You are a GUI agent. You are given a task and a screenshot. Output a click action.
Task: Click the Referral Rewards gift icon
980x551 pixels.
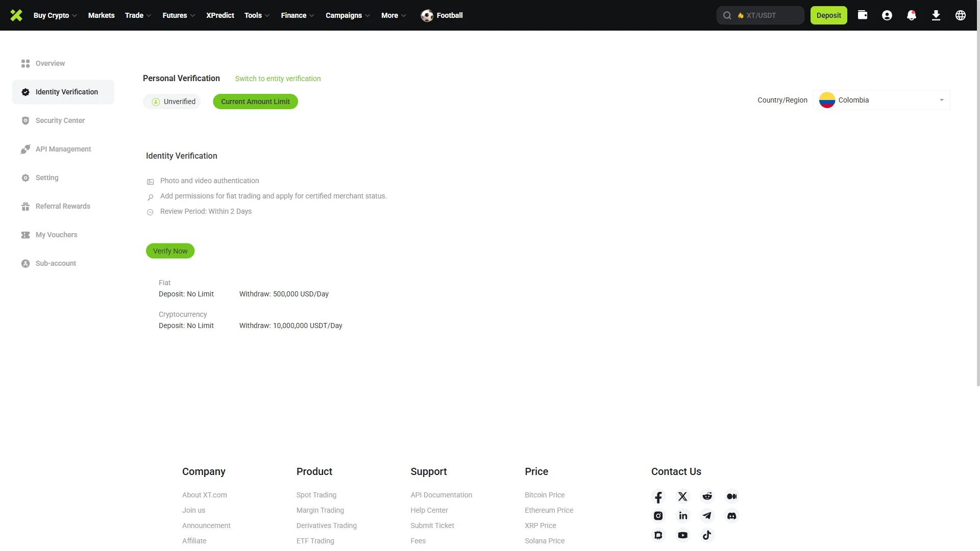[x=26, y=206]
